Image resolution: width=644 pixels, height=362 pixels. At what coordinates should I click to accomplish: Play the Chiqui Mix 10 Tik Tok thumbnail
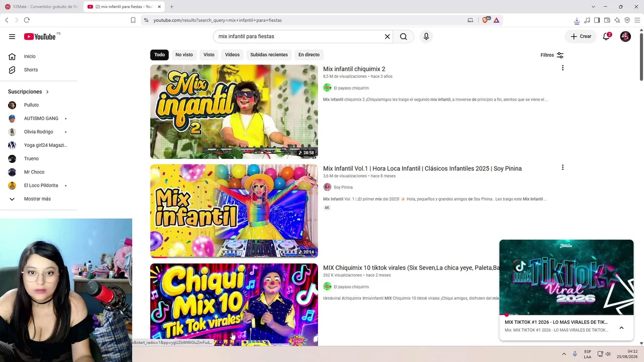pyautogui.click(x=234, y=305)
